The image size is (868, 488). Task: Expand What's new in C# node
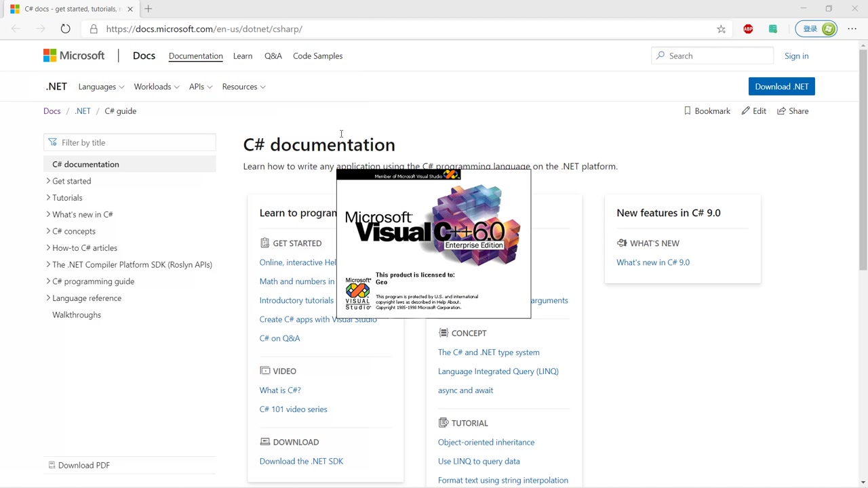[48, 214]
